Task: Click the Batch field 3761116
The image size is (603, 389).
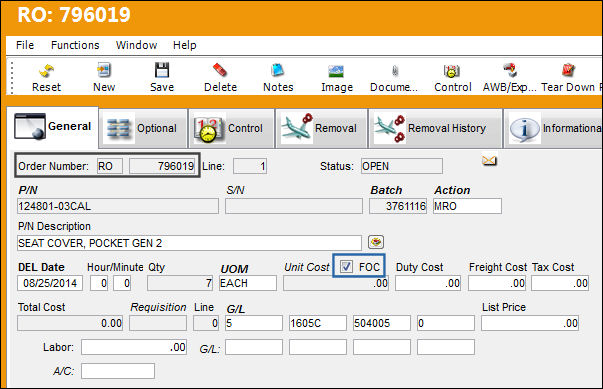Action: pyautogui.click(x=398, y=206)
